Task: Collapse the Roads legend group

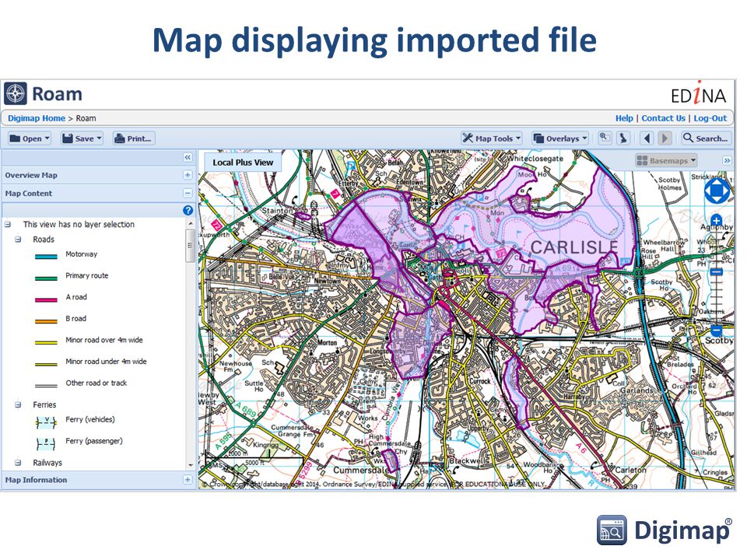Action: [x=18, y=240]
